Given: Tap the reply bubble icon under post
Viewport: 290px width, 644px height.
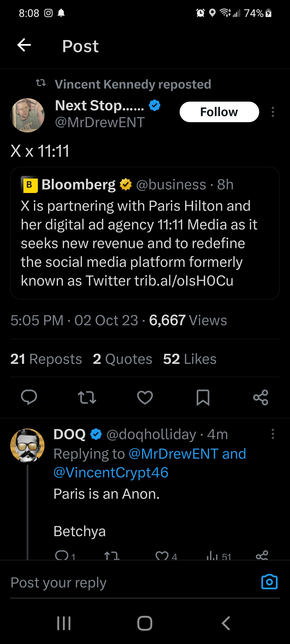Looking at the screenshot, I should tap(29, 397).
